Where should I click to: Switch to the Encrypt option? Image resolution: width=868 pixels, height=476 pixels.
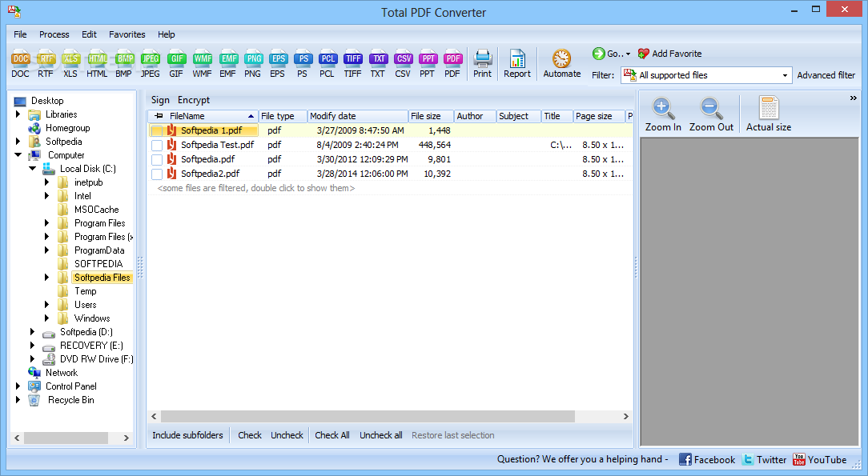(194, 100)
